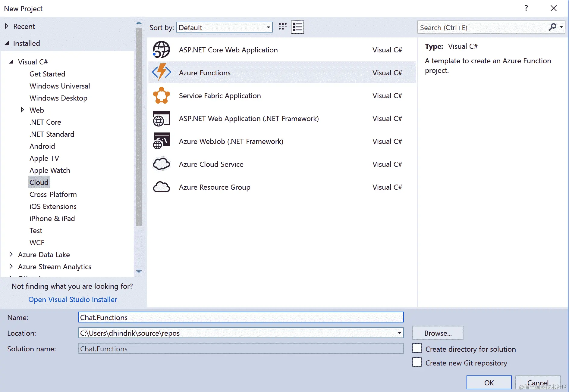Open search options dropdown arrow
Viewport: 569px width, 392px height.
pyautogui.click(x=561, y=27)
